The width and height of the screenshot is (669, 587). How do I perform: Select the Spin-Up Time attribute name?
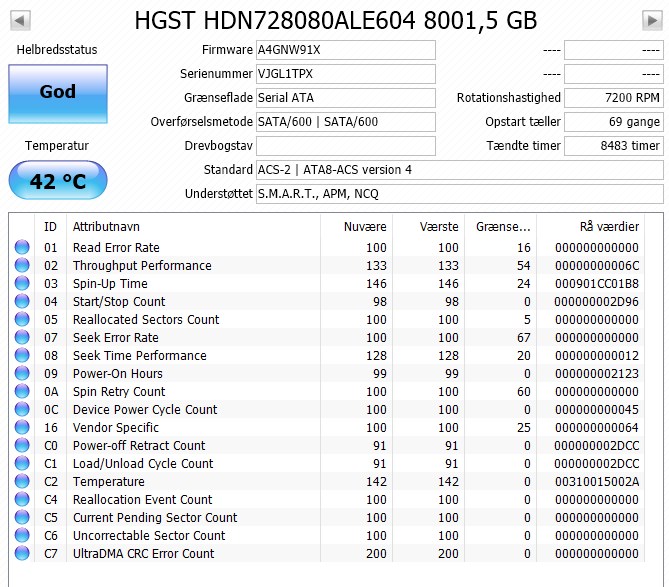110,283
